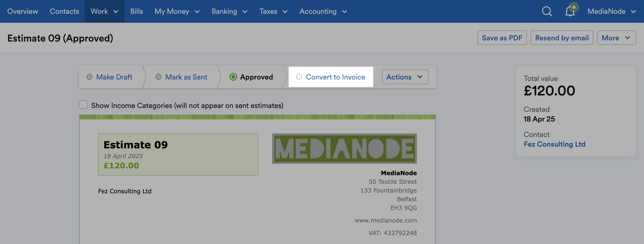Expand the Actions dropdown
This screenshot has height=244, width=644.
tap(405, 77)
